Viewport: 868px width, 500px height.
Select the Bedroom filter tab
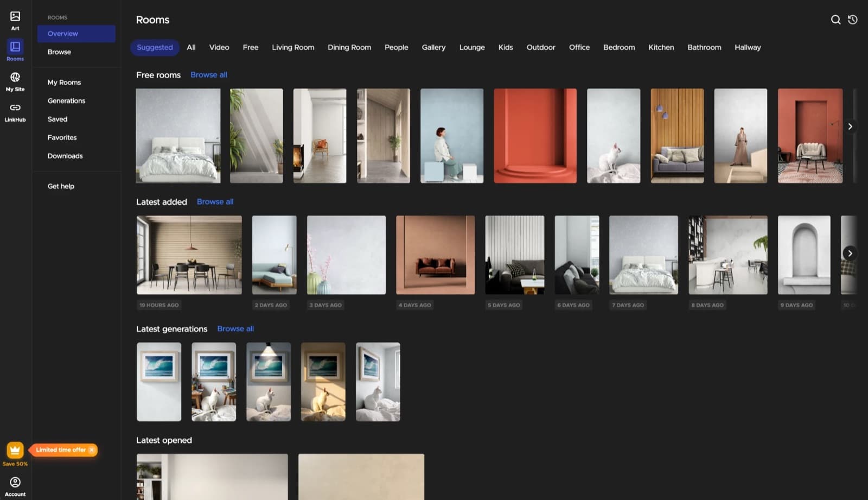(619, 47)
